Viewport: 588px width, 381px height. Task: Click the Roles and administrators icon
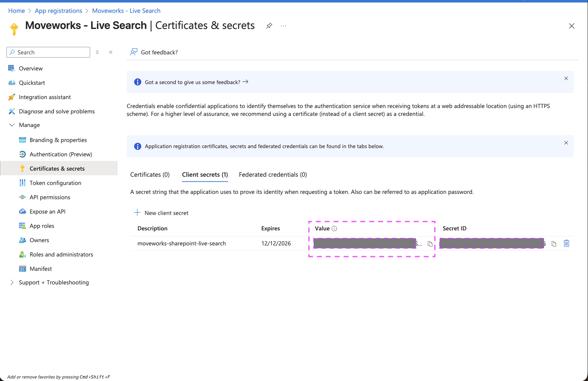click(23, 254)
